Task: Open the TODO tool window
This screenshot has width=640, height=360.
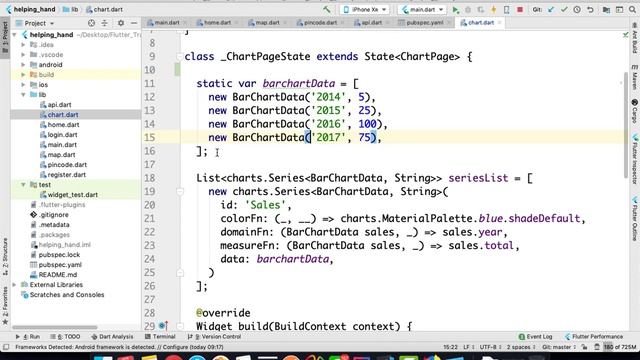Action: (65, 337)
